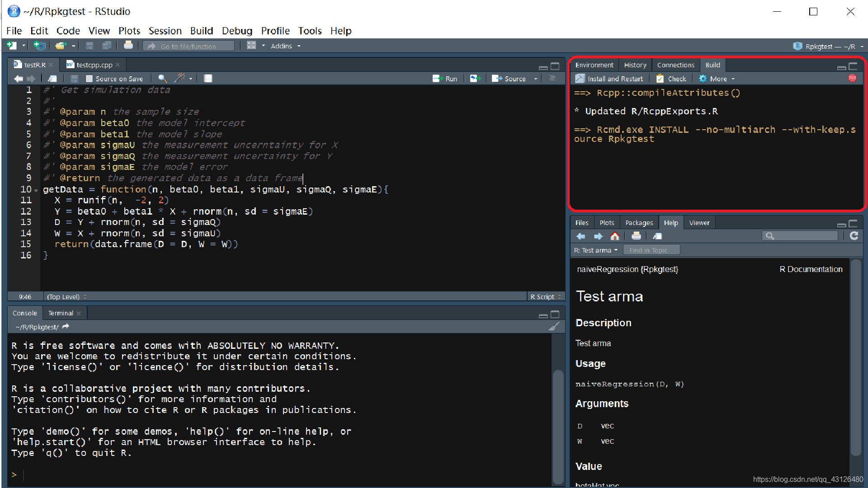Print the help topic

[x=636, y=236]
